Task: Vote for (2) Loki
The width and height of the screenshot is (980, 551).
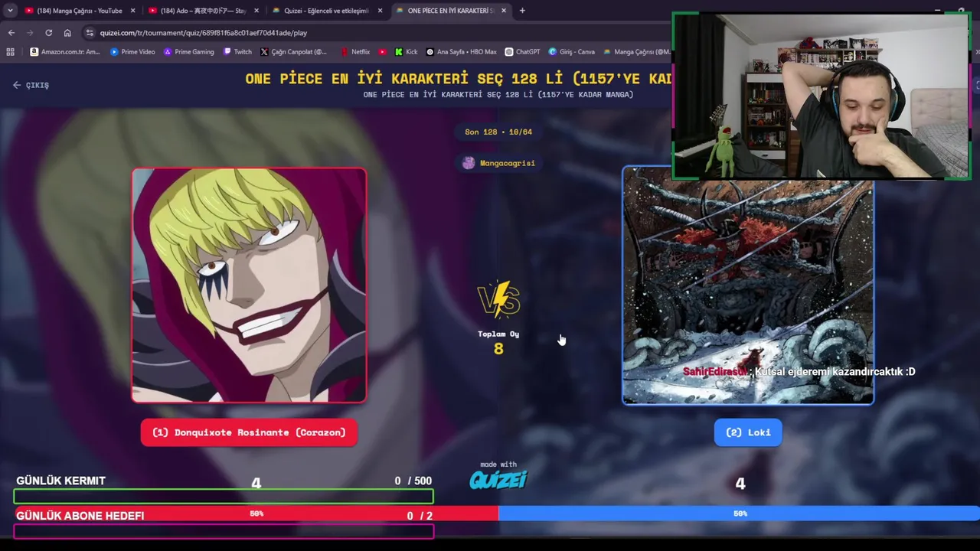Action: (748, 432)
